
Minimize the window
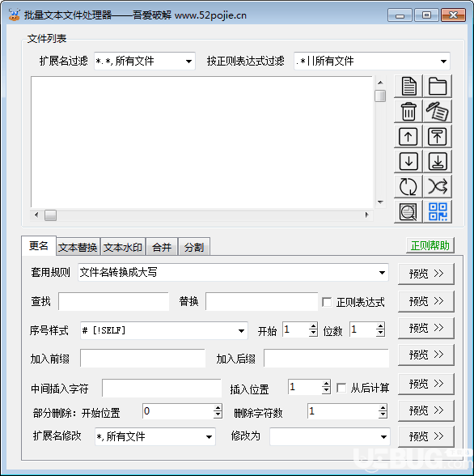point(400,15)
